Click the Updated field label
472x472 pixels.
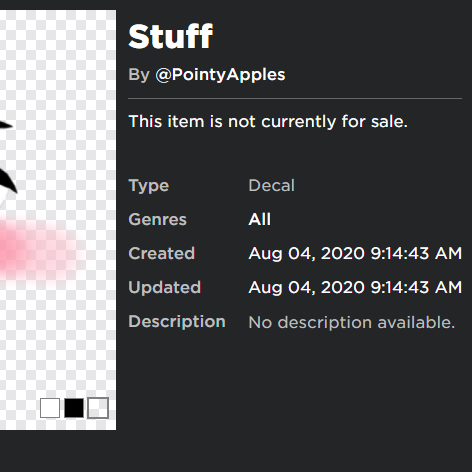165,287
